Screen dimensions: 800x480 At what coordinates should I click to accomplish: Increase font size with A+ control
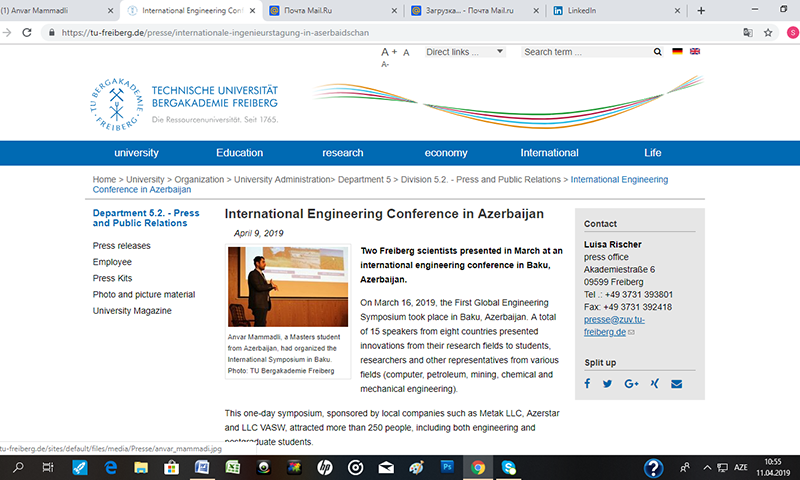[x=390, y=52]
